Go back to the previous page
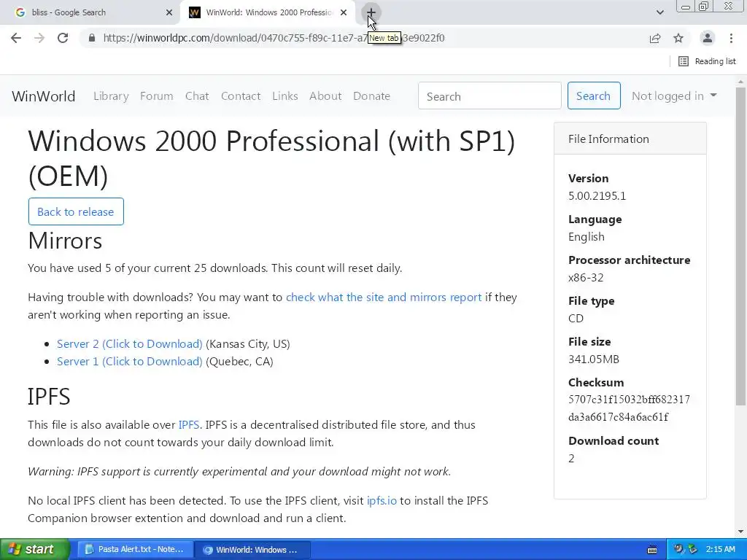The image size is (747, 560). (x=16, y=38)
